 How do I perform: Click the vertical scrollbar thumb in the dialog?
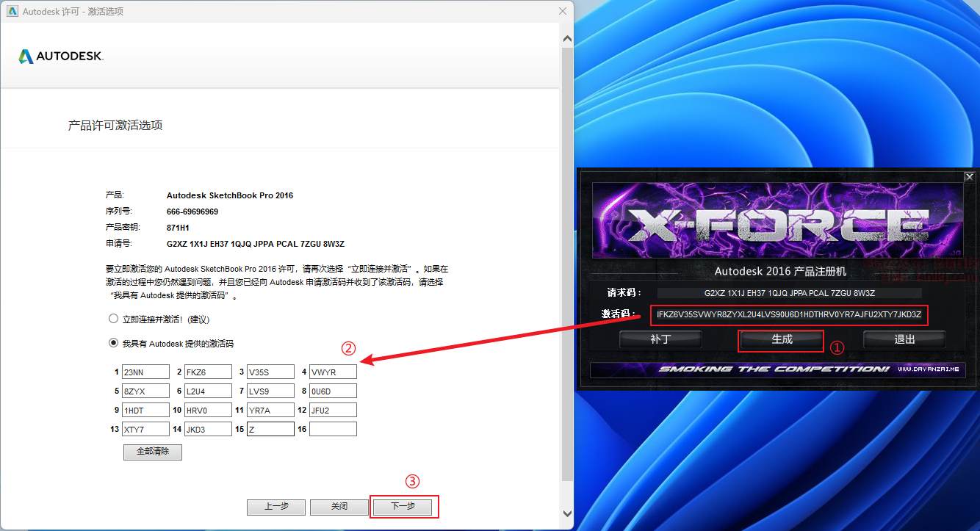point(566,257)
